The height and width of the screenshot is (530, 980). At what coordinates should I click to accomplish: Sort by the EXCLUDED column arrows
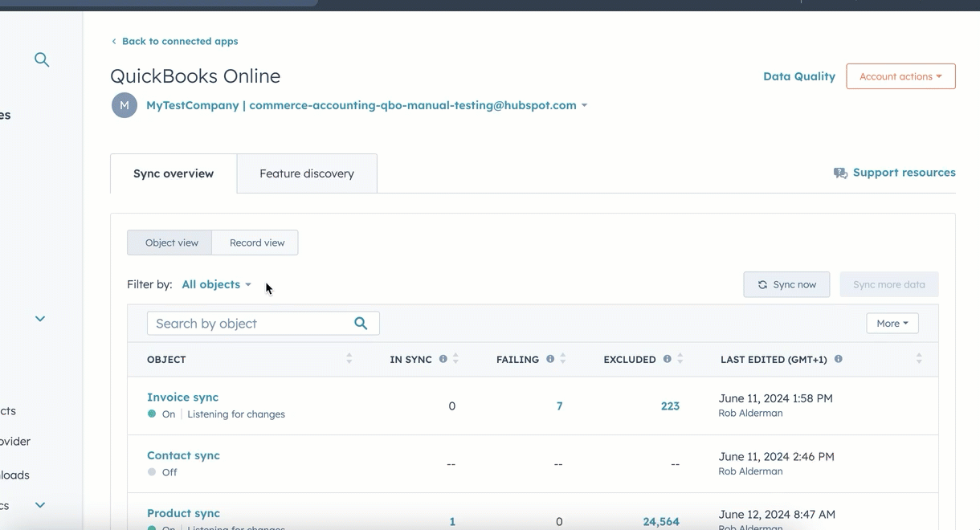coord(680,359)
